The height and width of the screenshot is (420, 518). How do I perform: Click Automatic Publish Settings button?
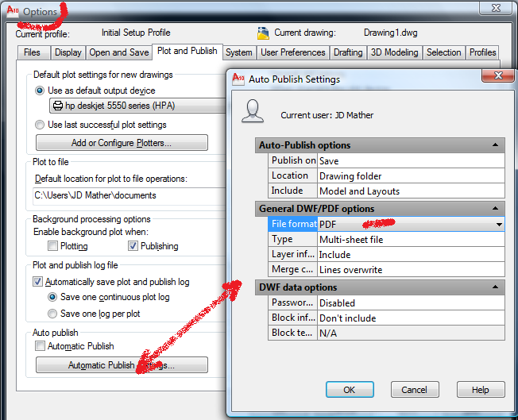coord(122,365)
